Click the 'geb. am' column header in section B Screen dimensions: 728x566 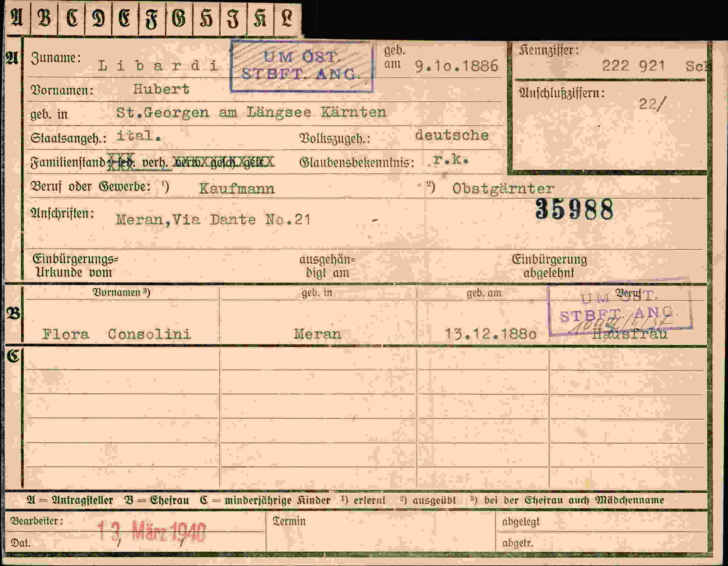point(484,293)
